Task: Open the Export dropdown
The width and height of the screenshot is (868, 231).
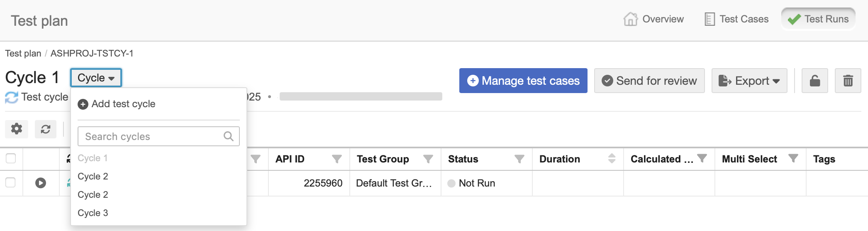Action: coord(749,81)
